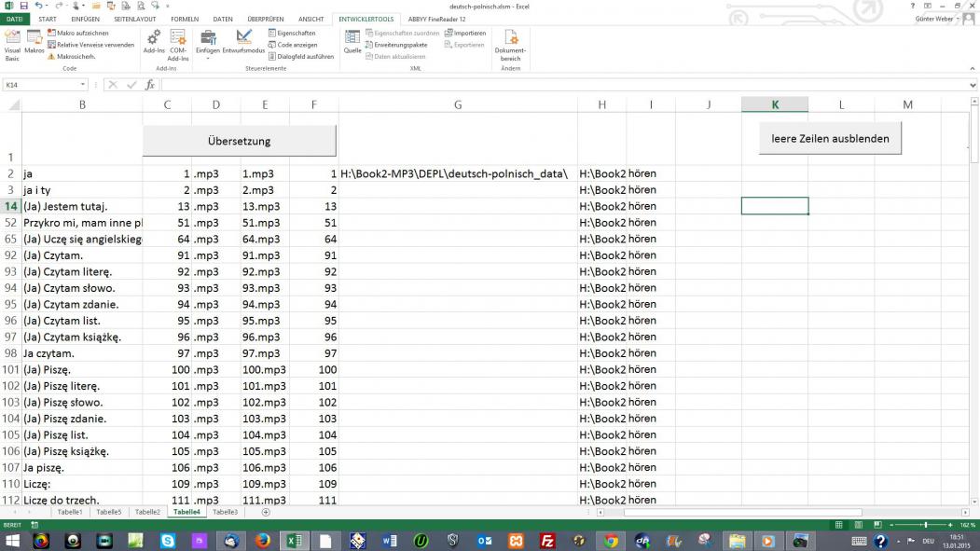The height and width of the screenshot is (551, 980).
Task: Click the formula bar input
Action: tap(562, 85)
